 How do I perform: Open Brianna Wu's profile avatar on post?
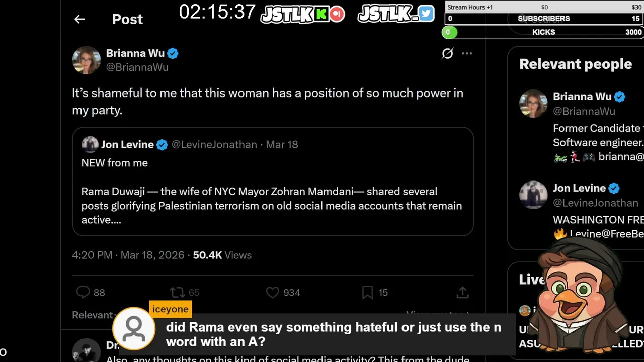tap(87, 60)
